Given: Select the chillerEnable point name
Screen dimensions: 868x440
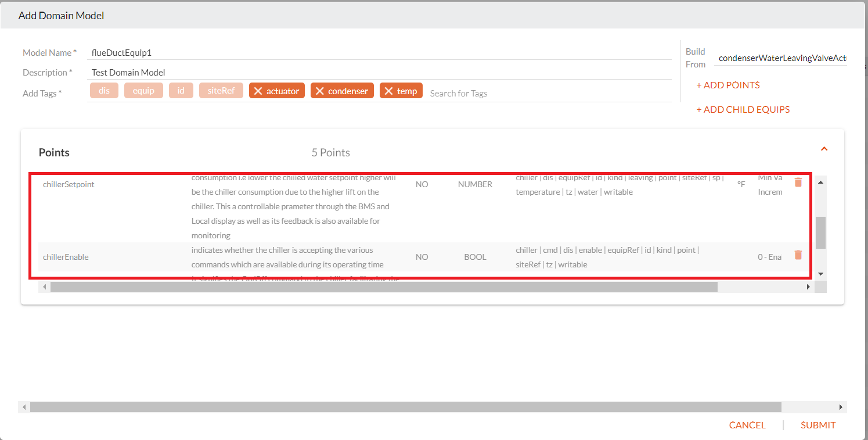Looking at the screenshot, I should pyautogui.click(x=66, y=257).
